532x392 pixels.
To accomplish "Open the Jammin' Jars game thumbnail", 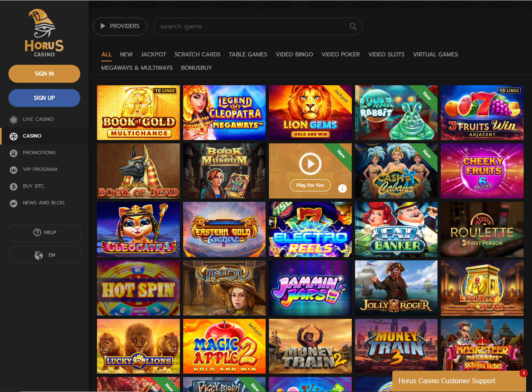I will click(310, 288).
